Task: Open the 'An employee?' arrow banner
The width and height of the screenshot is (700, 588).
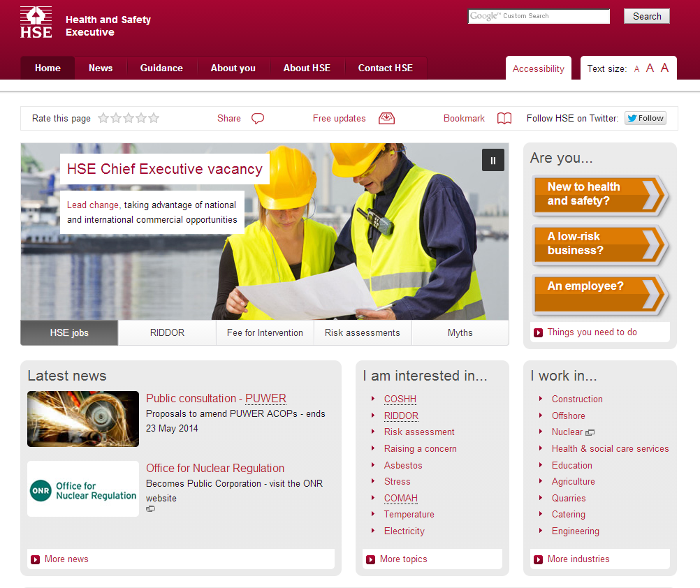Action: 599,294
